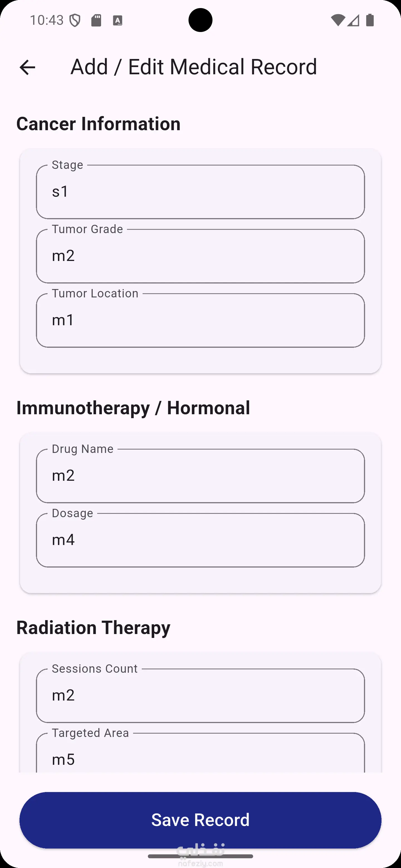Edit the Tumor Grade field
401x868 pixels.
[200, 256]
